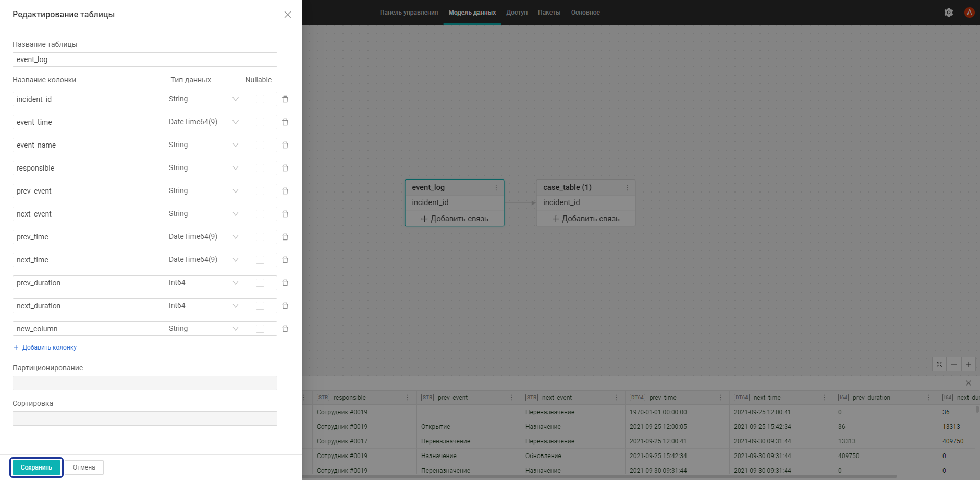This screenshot has height=480, width=980.
Task: Open prev_time column header menu
Action: [x=720, y=398]
